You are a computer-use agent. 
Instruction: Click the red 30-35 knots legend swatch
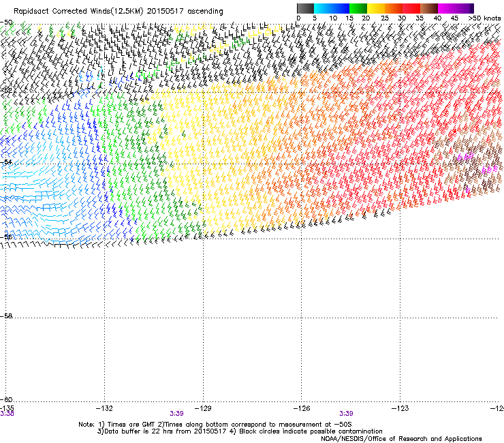[x=411, y=8]
